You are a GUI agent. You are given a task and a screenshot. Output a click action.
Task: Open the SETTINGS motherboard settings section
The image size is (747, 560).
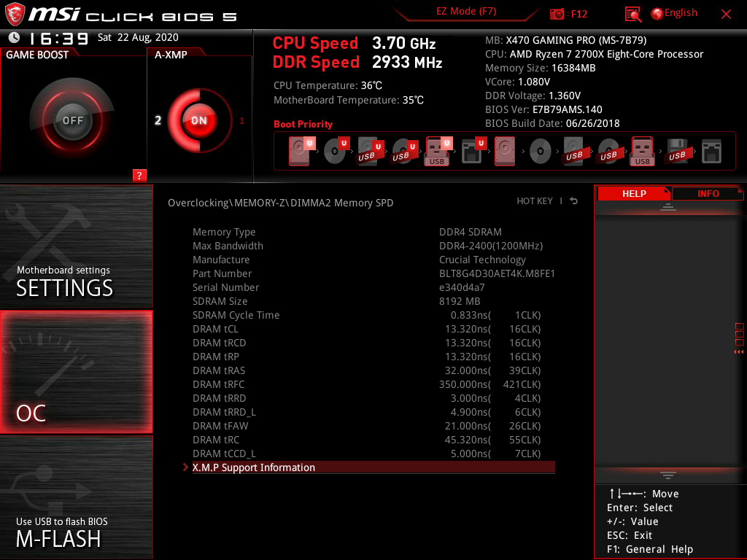coord(76,246)
